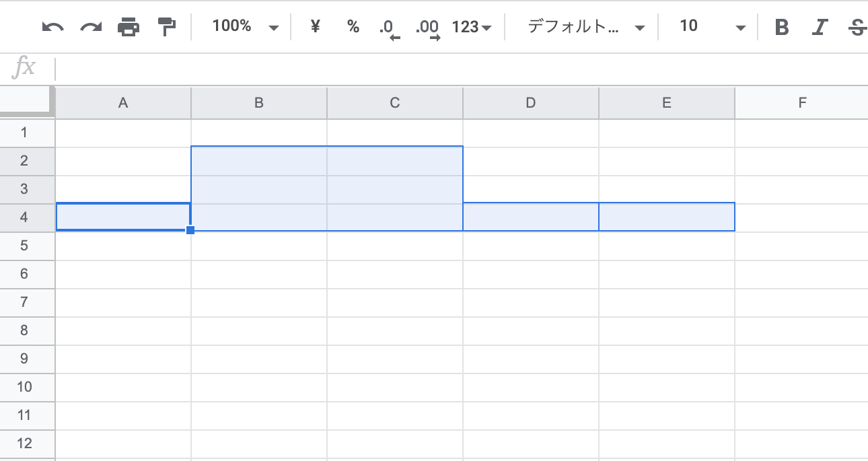Click the redo arrow icon
868x461 pixels.
click(90, 27)
